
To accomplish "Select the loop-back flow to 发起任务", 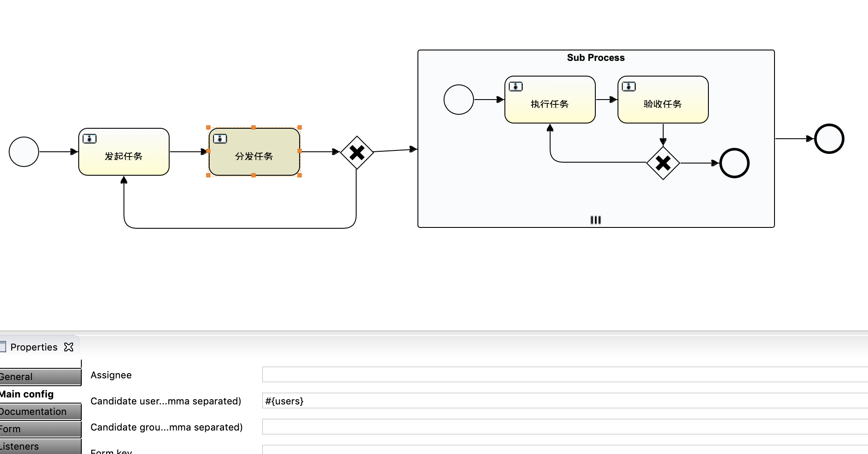I will pos(239,228).
